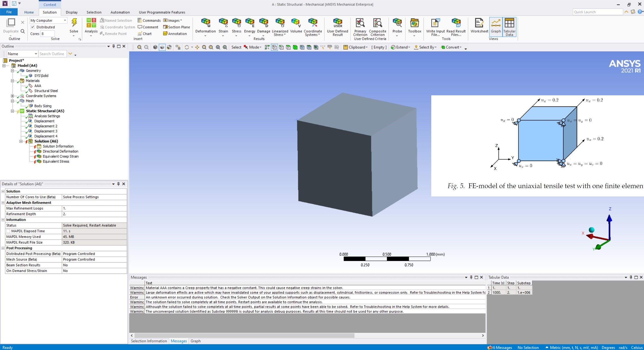This screenshot has height=350, width=644.
Task: Collapse the Geometry tree node
Action: pos(12,71)
